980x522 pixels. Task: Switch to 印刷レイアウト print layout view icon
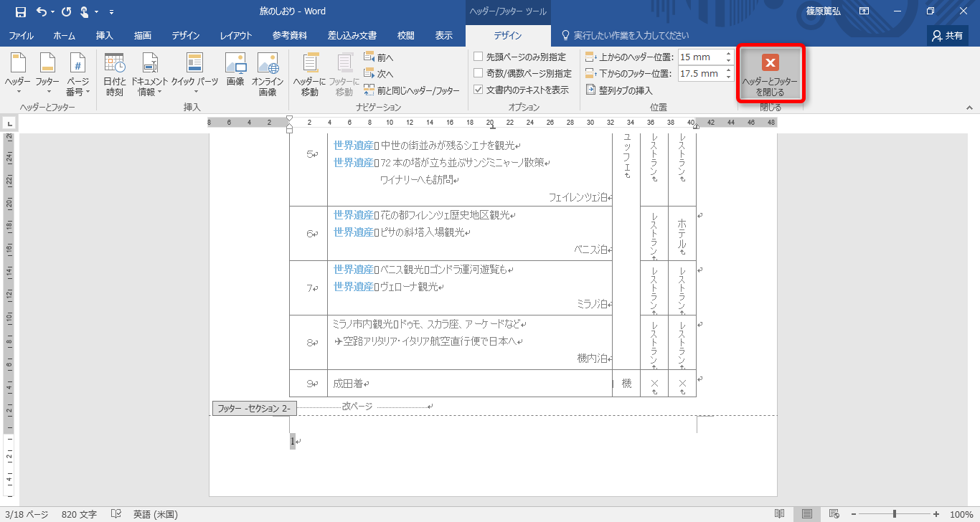(x=807, y=514)
